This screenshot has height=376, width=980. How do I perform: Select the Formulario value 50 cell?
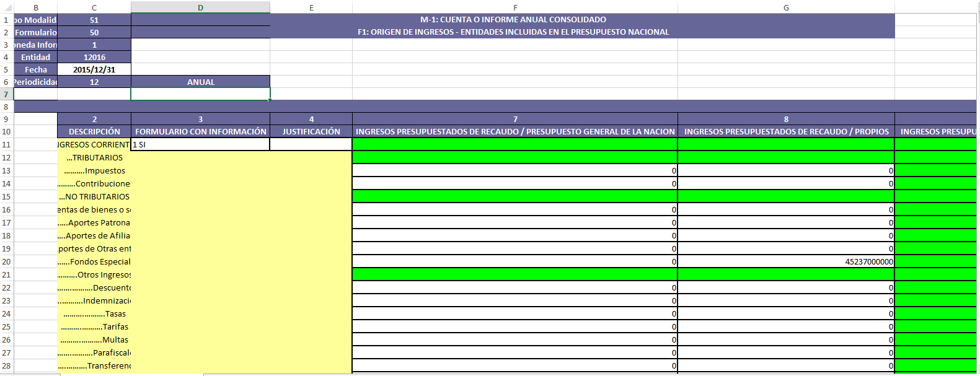tap(94, 32)
